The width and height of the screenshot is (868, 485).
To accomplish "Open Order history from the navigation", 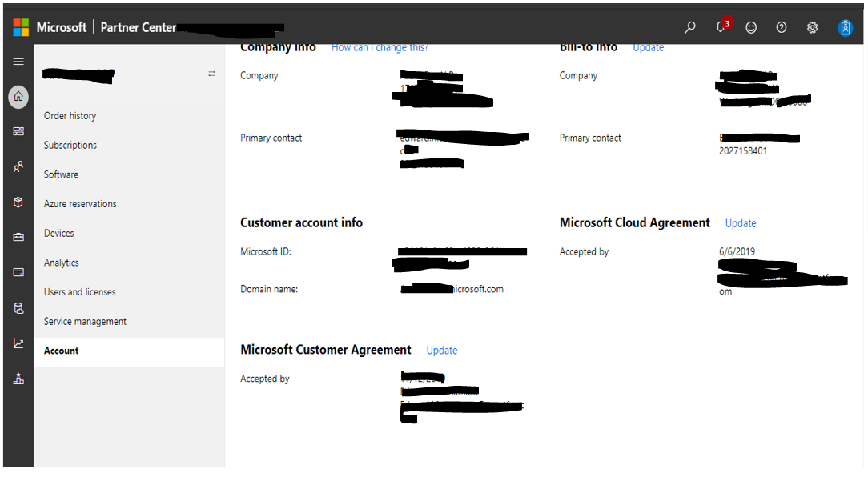I will tap(70, 115).
